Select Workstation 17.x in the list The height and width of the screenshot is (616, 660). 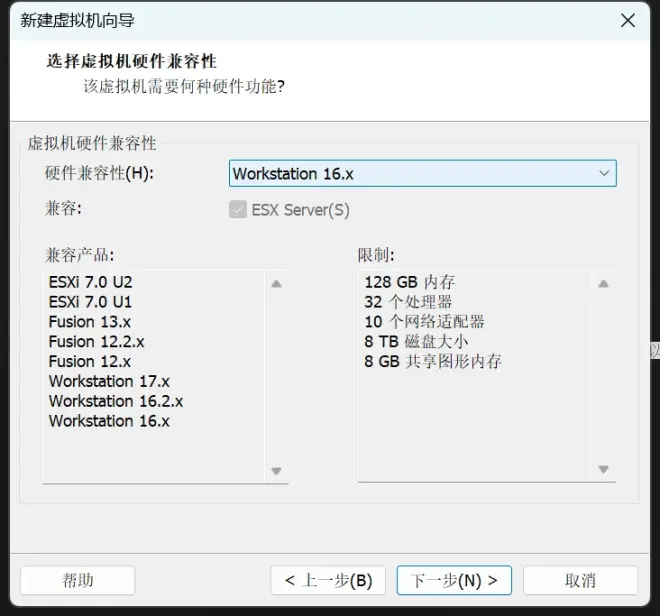pyautogui.click(x=109, y=381)
